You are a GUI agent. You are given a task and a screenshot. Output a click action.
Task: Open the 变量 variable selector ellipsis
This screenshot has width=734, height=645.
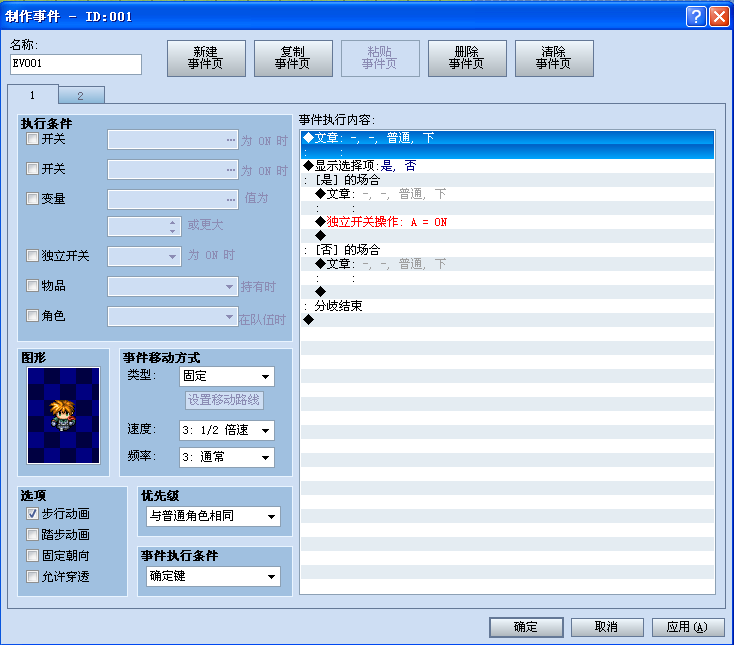tap(231, 200)
